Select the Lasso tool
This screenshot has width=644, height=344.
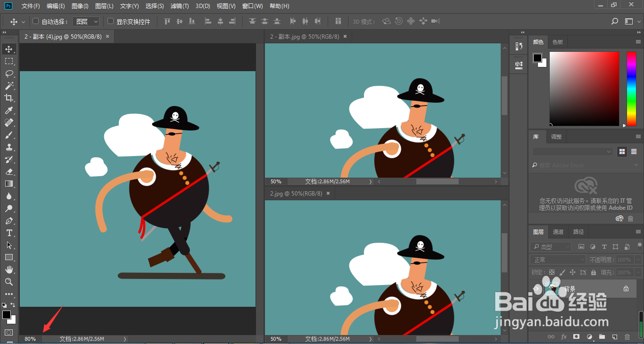[9, 74]
